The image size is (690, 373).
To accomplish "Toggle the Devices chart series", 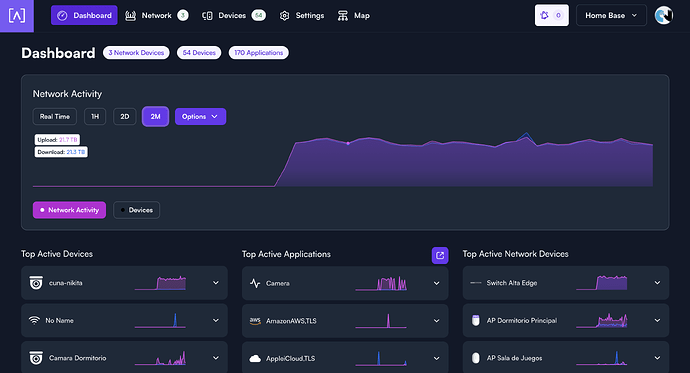I will (x=136, y=210).
